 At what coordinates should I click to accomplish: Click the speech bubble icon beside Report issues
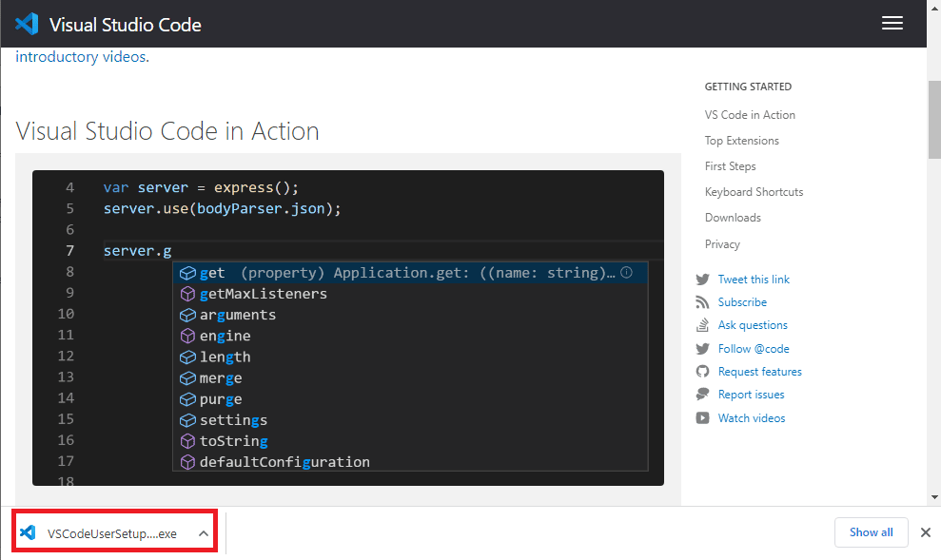[x=702, y=395]
